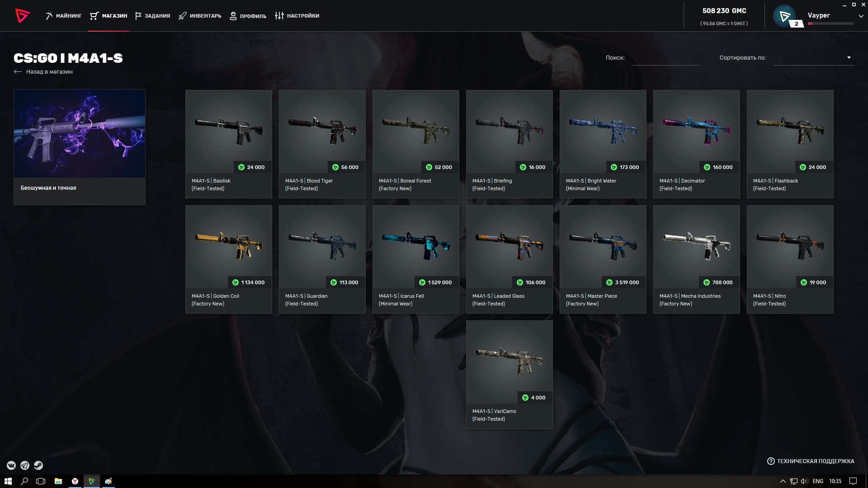
Task: Select the M4A1-S Bright Water card
Action: click(603, 144)
